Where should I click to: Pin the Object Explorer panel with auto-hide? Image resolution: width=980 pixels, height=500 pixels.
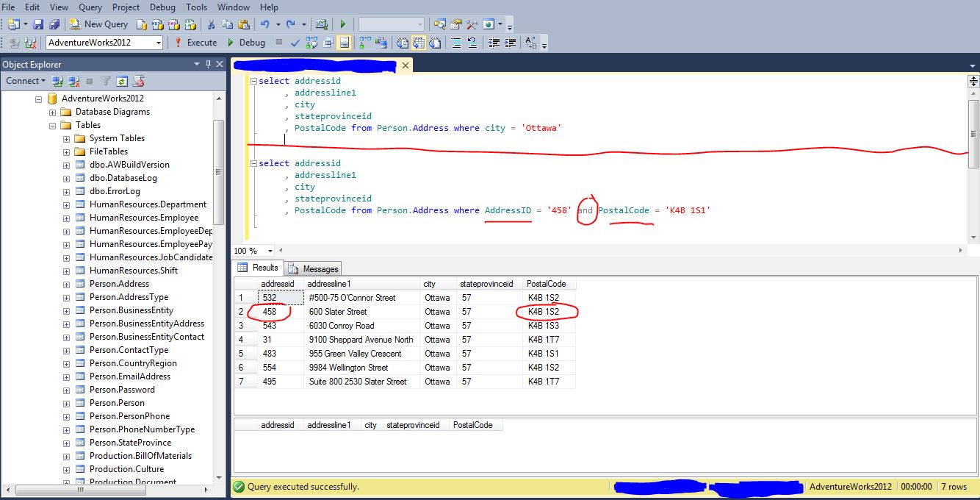click(x=208, y=65)
